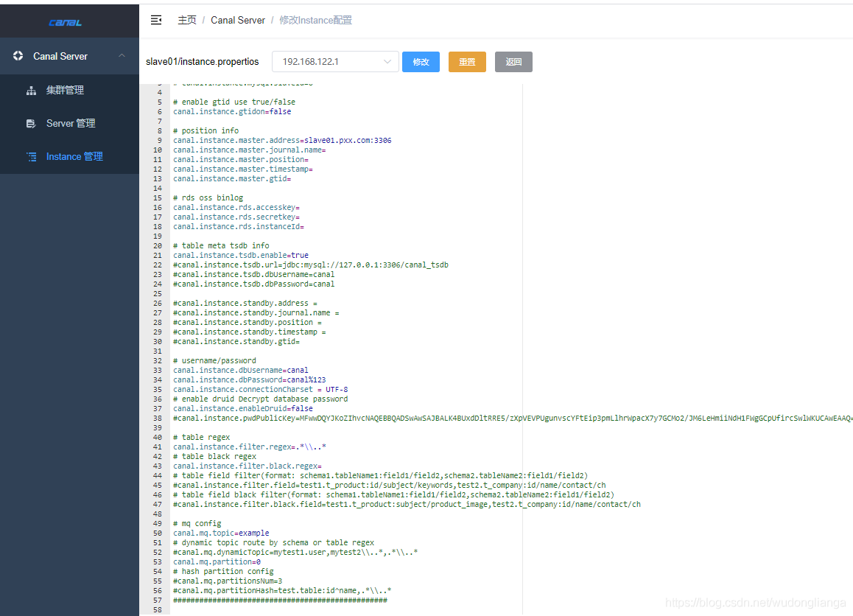Click line canal.instance.master.gtid=

coord(232,179)
